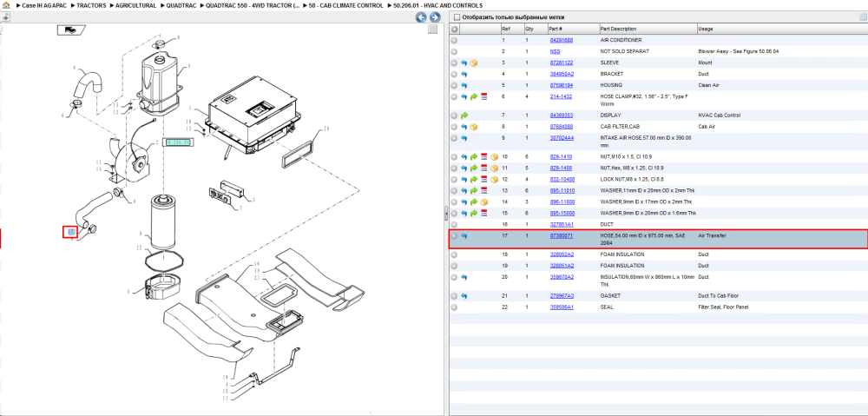Enable 'Отобразить только выбранные метки' checkbox

coord(457,17)
